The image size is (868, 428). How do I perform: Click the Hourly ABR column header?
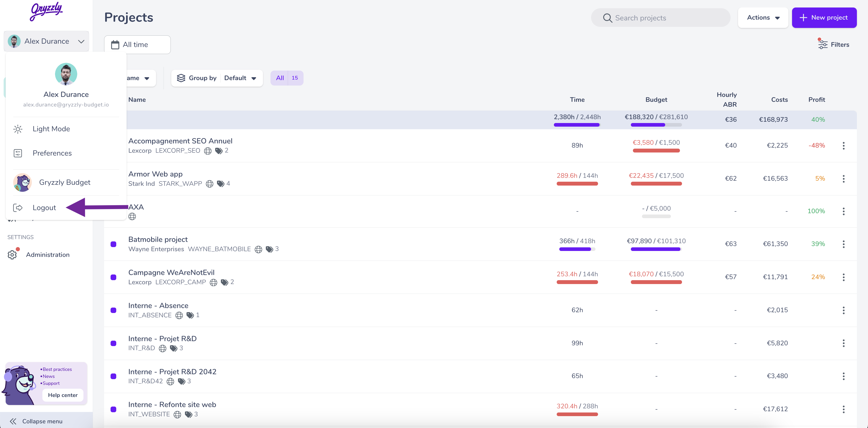[726, 100]
